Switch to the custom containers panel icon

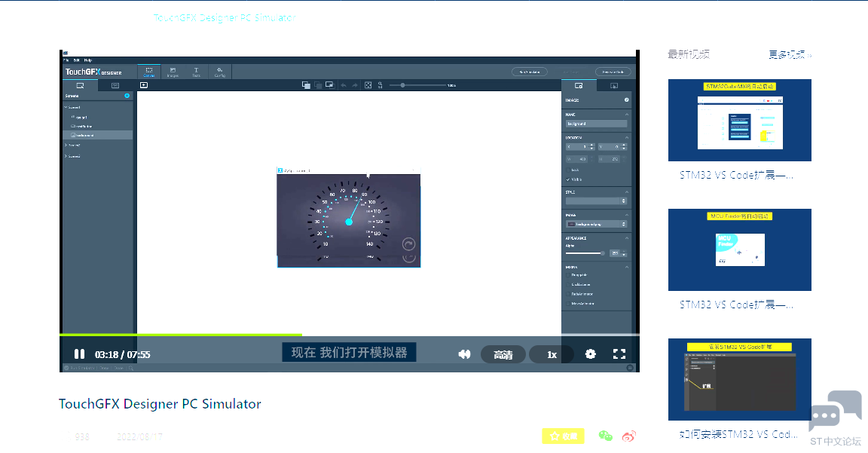(x=115, y=85)
